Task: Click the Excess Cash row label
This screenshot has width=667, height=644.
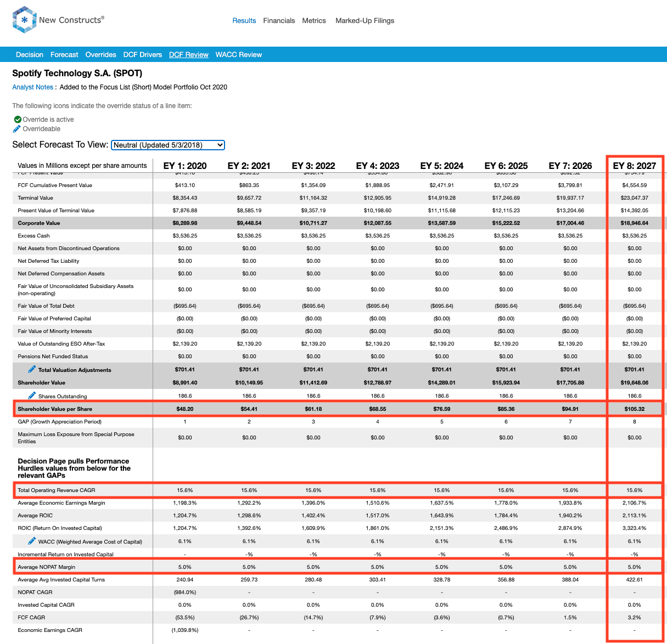Action: tap(33, 236)
